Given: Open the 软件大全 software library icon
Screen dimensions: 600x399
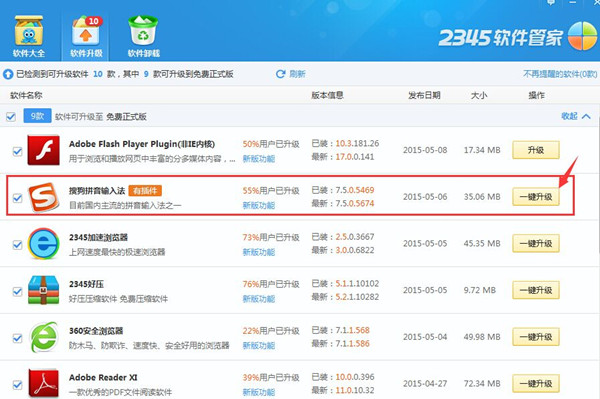Looking at the screenshot, I should 29,31.
